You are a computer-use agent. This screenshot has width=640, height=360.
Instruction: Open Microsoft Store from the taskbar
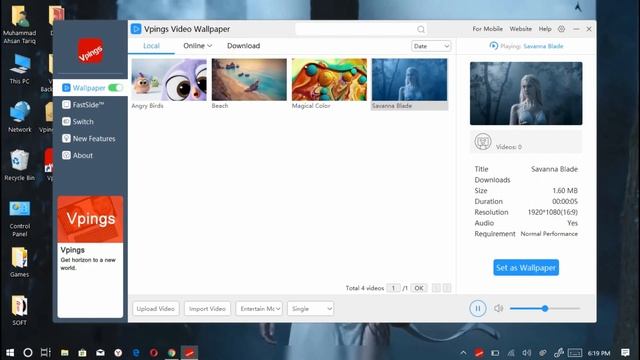click(x=82, y=353)
